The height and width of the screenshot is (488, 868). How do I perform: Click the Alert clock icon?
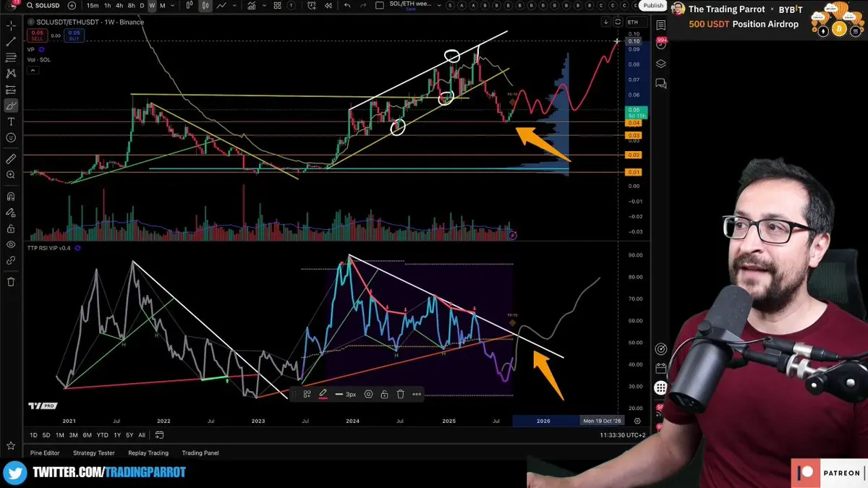click(312, 6)
